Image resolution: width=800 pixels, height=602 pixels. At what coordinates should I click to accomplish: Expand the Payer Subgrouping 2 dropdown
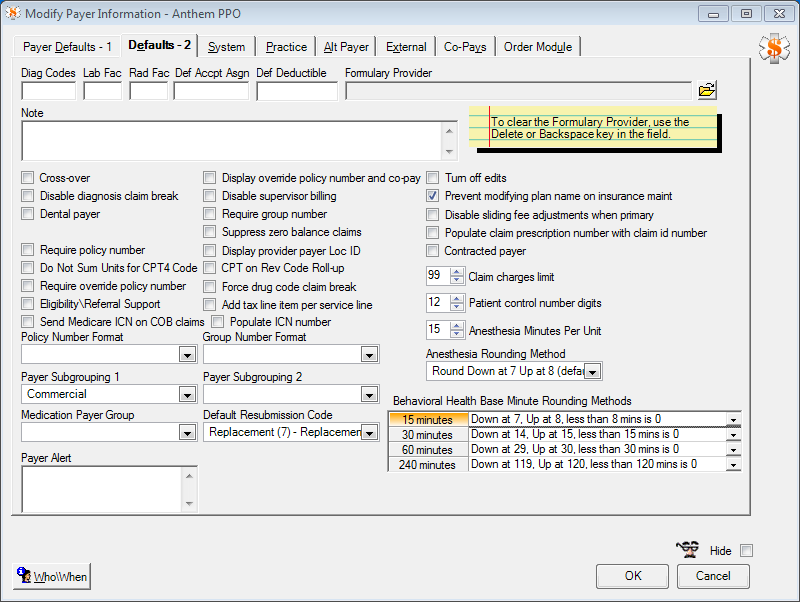click(369, 394)
